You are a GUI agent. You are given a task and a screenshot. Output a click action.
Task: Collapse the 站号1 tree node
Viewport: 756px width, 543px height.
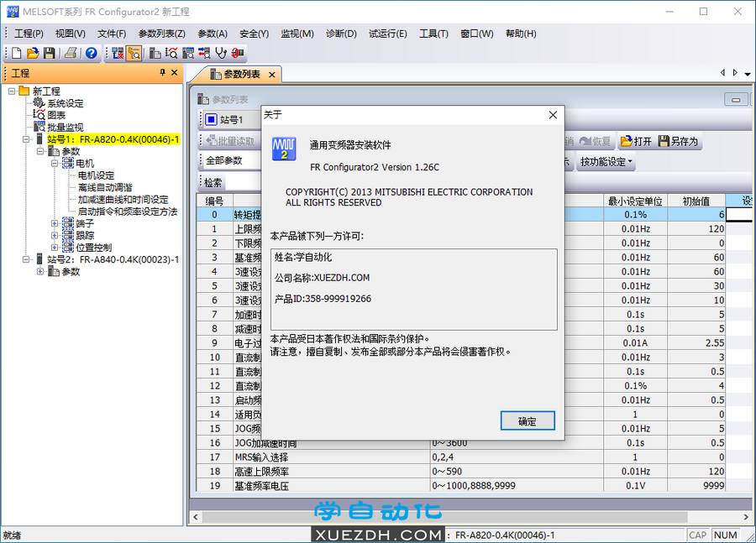pos(25,139)
